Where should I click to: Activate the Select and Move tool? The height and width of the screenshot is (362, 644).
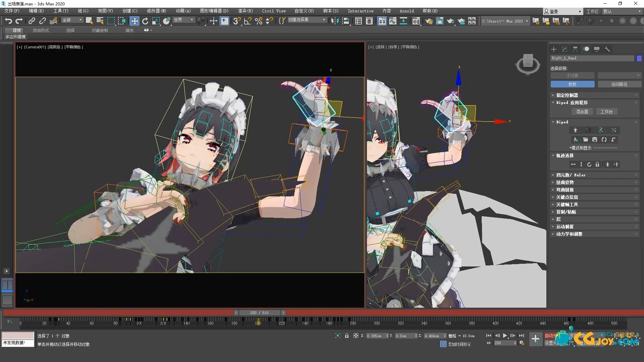coord(134,21)
